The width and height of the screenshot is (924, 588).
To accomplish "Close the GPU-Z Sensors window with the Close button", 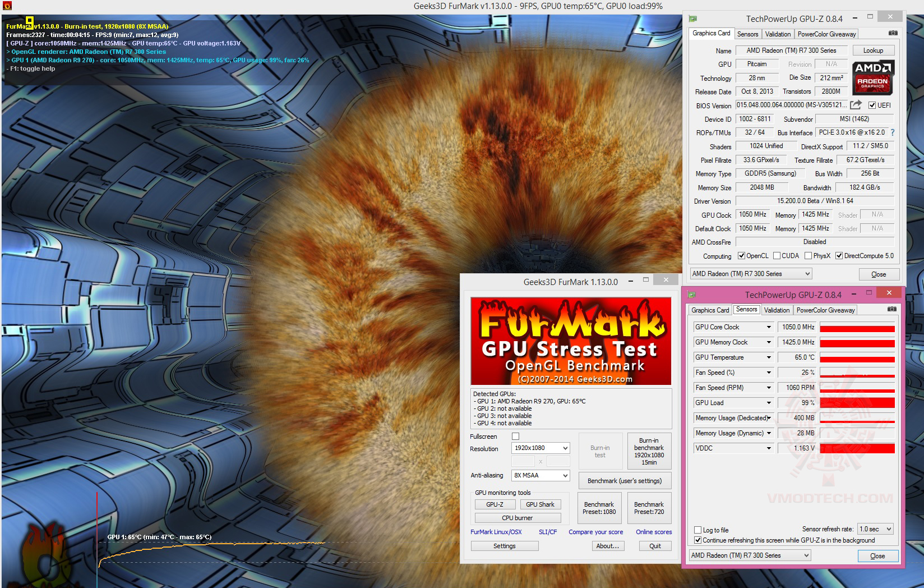I will pyautogui.click(x=877, y=556).
